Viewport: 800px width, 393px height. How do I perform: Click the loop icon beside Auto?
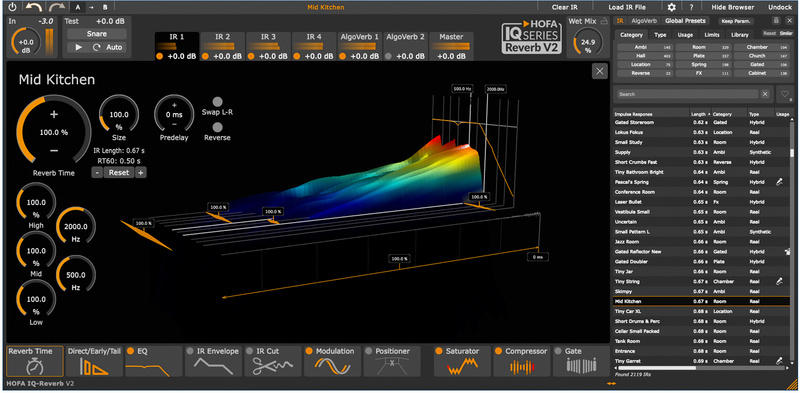[97, 47]
